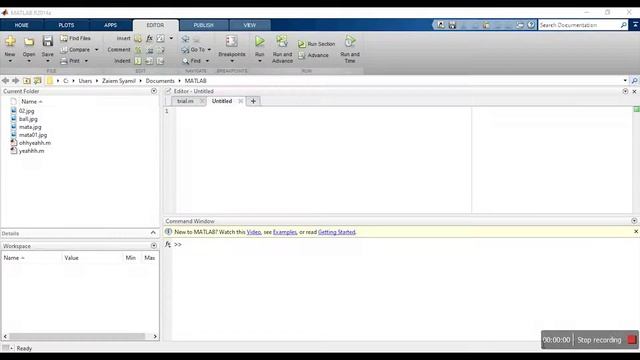Expand the Breakpoints dropdown arrow
Image resolution: width=640 pixels, height=360 pixels.
232,61
